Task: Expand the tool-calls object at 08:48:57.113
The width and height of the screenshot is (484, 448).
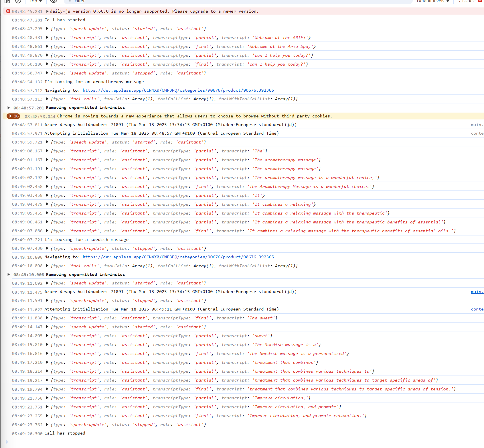Action: coord(47,99)
